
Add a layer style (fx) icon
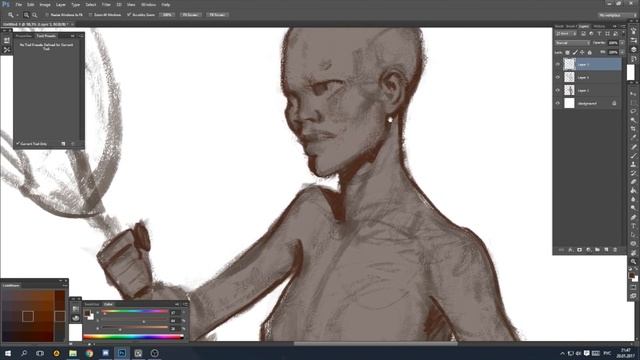[x=570, y=249]
